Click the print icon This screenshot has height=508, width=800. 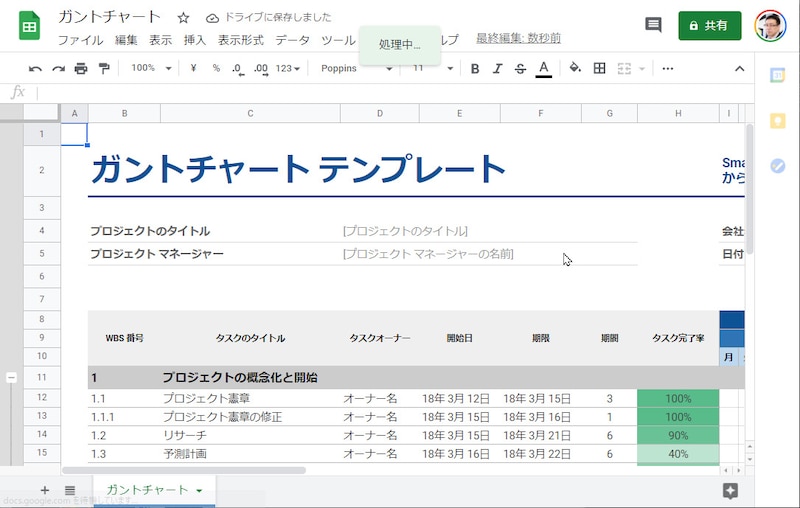[x=81, y=68]
